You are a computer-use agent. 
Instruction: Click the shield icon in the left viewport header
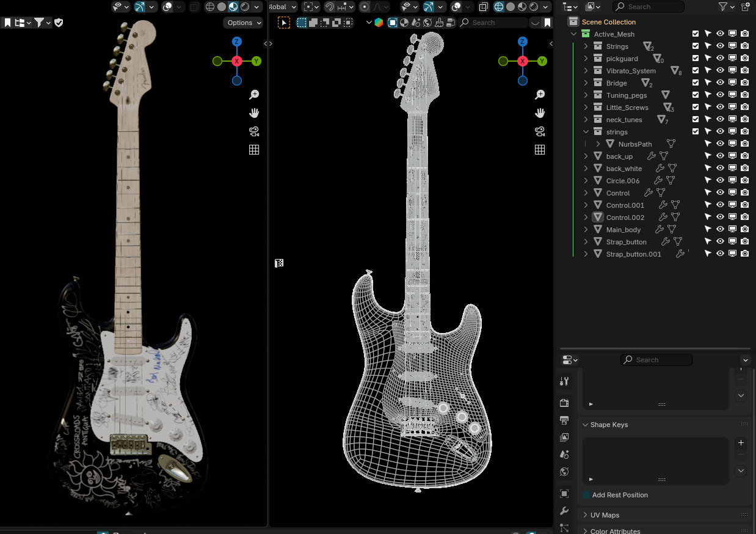59,23
